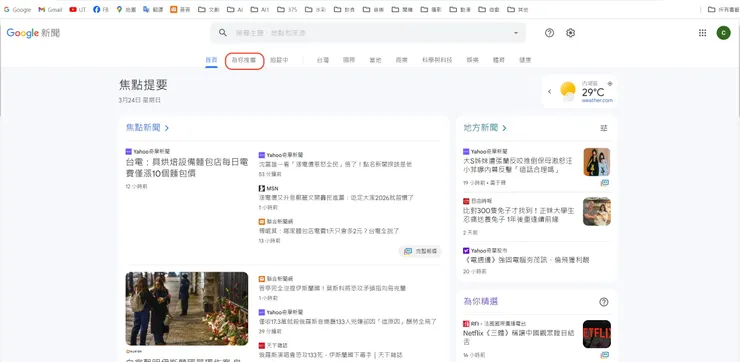Image resolution: width=740 pixels, height=362 pixels.
Task: Open the 比對300隻兔子 article
Action: tap(519, 216)
